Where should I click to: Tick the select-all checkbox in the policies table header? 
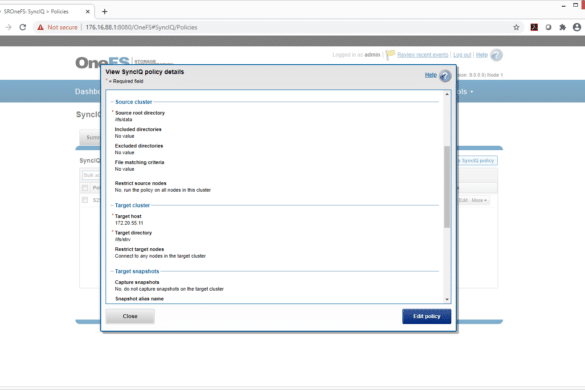coord(85,188)
